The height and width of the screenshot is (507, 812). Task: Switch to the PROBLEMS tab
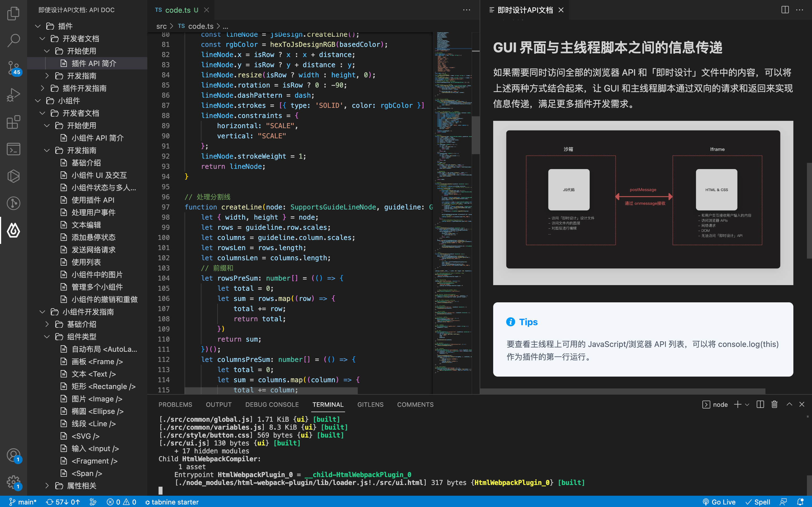175,405
